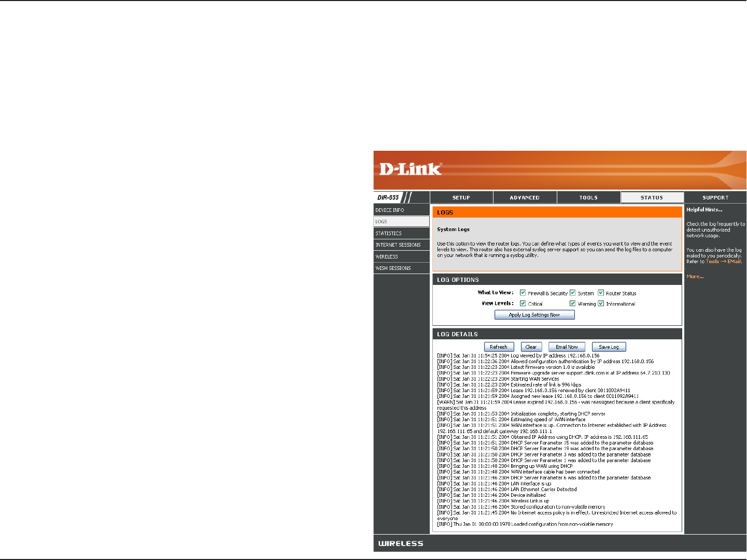
Task: Toggle the System log checkbox
Action: [572, 293]
